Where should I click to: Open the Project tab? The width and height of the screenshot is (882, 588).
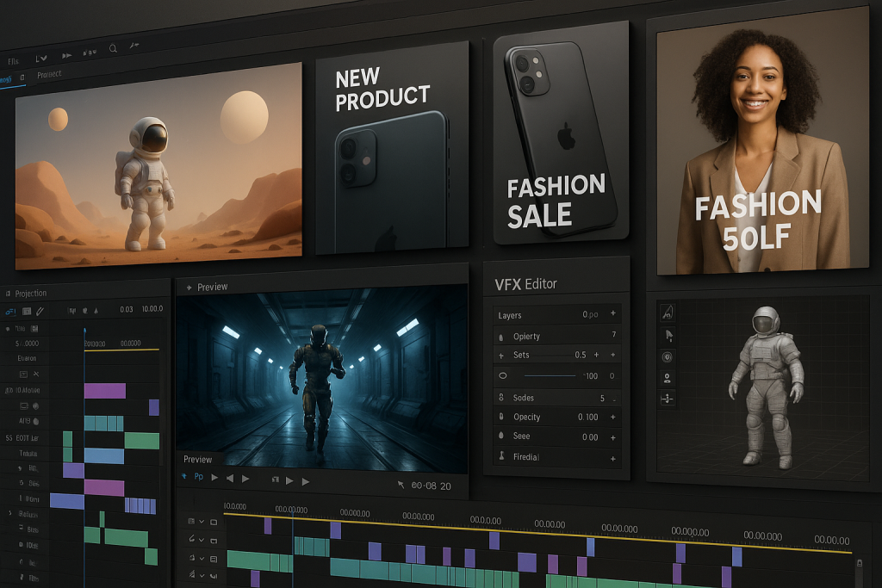[49, 74]
